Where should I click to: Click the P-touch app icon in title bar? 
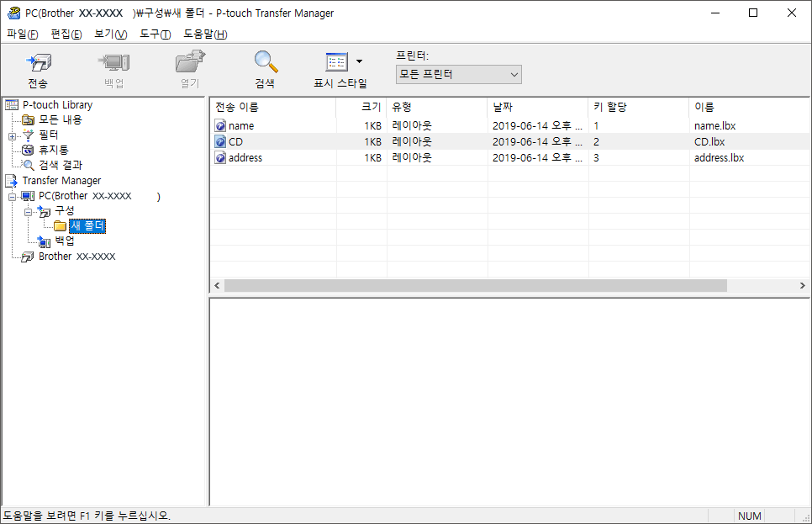coord(13,13)
